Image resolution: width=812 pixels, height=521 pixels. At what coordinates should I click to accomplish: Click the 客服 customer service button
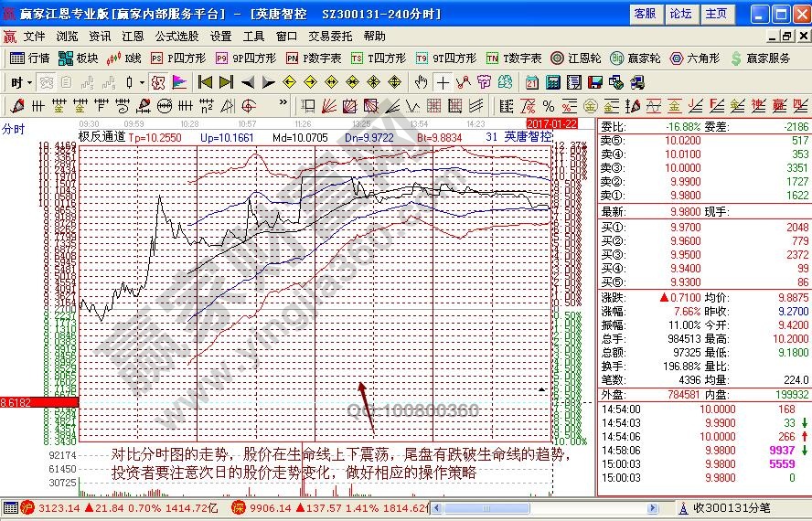pos(645,14)
